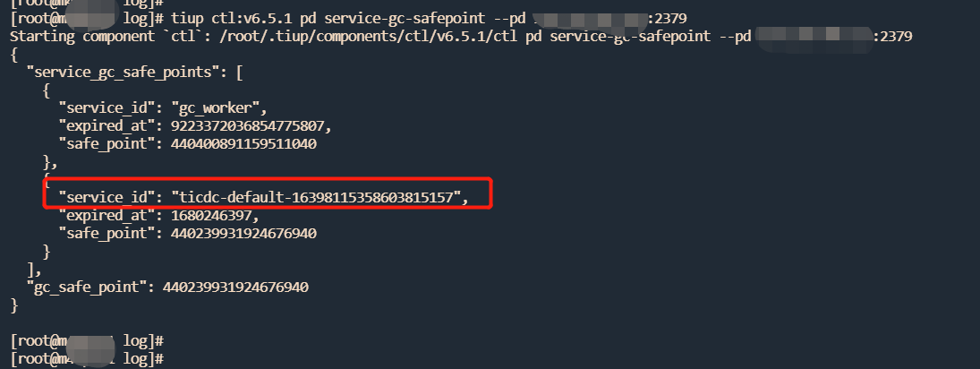Screen dimensions: 980x369
Task: Click the opening curly brace of JSON
Action: [13, 54]
